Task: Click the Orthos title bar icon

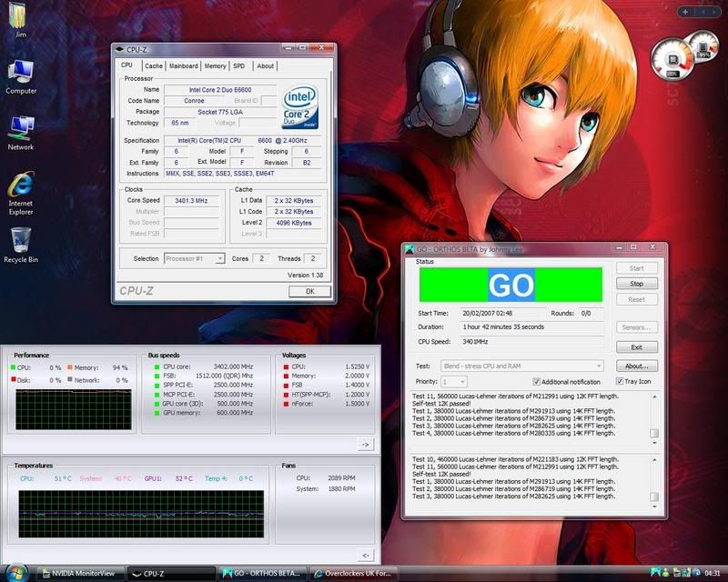Action: (x=409, y=250)
